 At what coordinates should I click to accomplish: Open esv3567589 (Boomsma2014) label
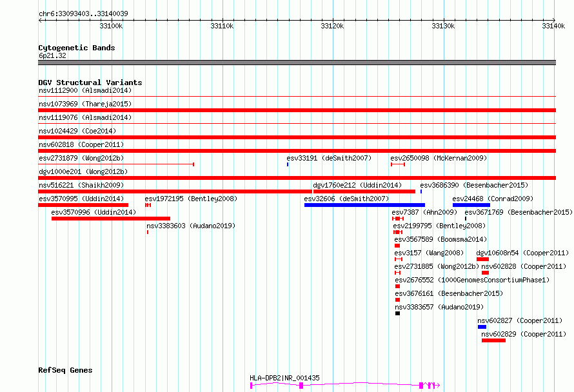440,239
